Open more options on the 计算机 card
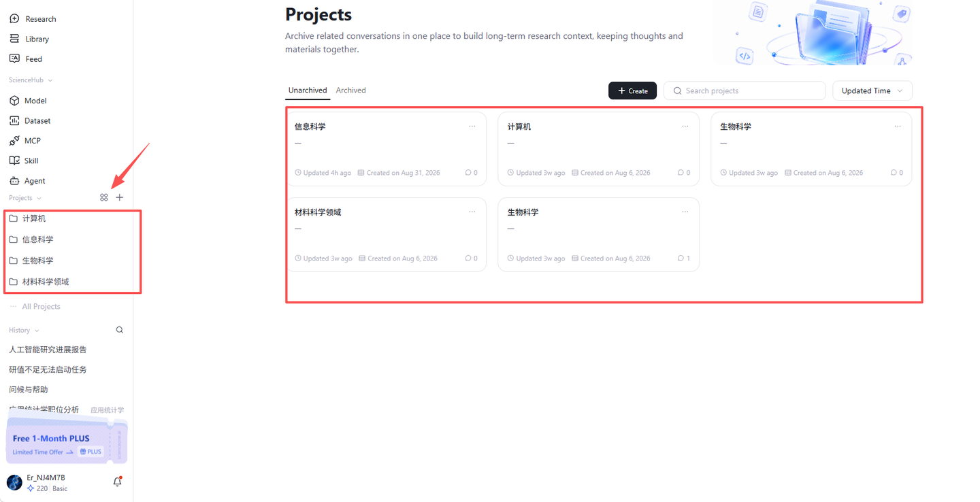 click(x=685, y=127)
